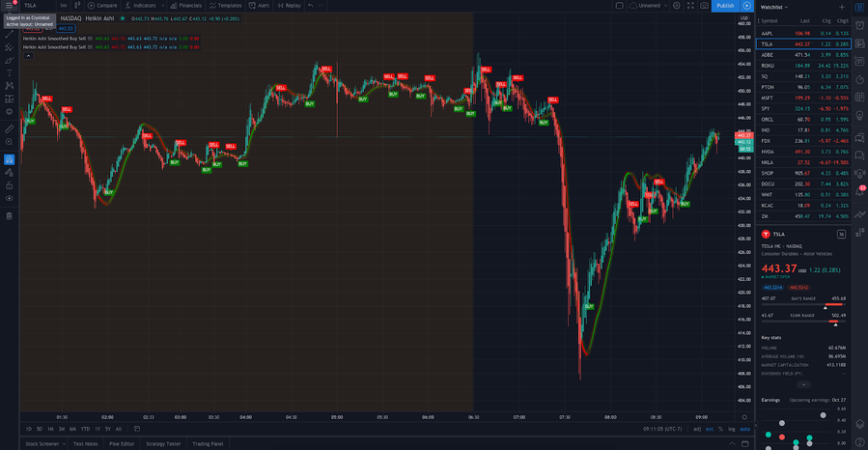Select the patterns tool in left sidebar

point(10,86)
